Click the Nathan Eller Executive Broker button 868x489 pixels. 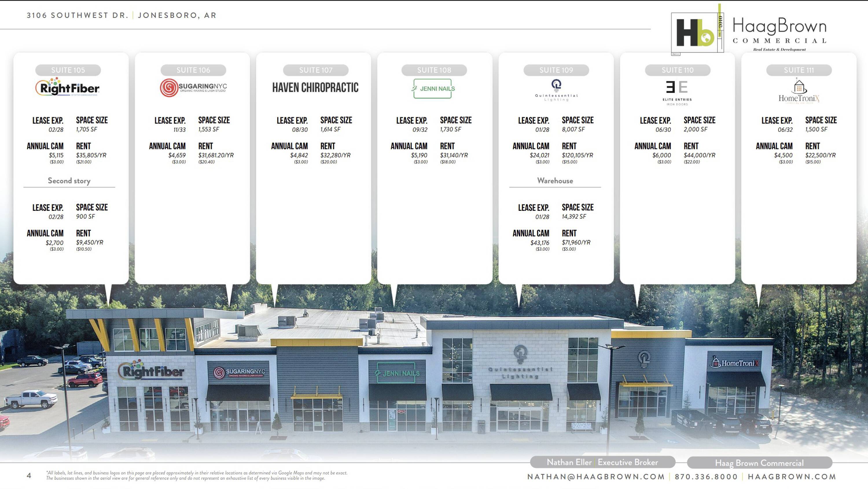click(602, 462)
